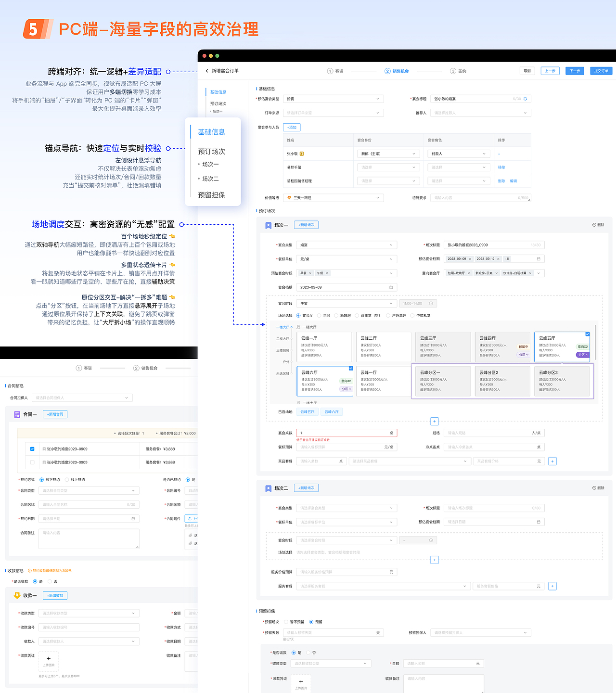Click the plus icon beside 场次二 服务套餐价格 field
The image size is (616, 693).
tap(552, 586)
